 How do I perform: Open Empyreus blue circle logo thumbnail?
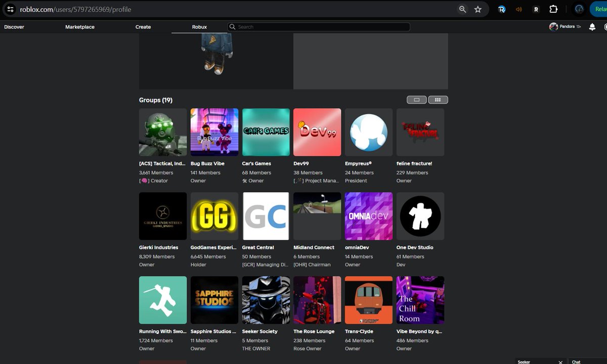point(369,132)
